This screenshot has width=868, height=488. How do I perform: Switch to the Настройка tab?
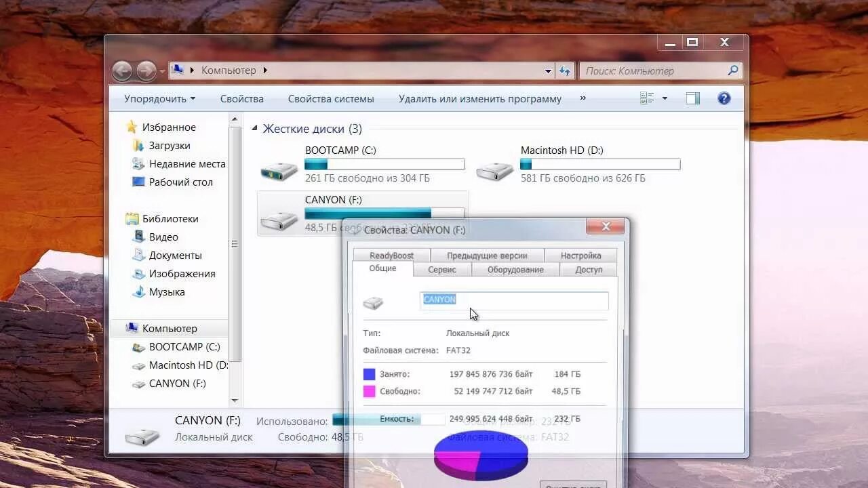581,256
